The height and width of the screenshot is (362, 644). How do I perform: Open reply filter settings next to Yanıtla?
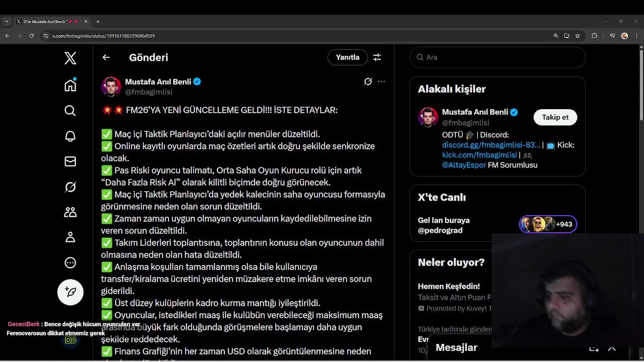pos(377,57)
